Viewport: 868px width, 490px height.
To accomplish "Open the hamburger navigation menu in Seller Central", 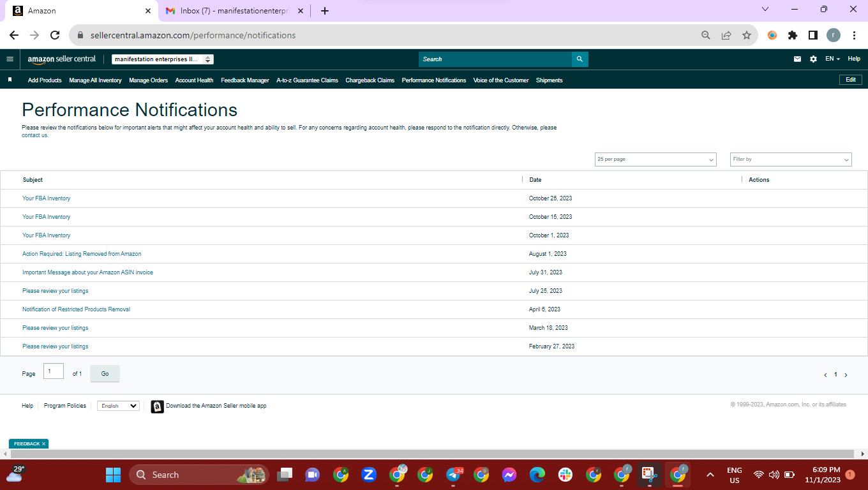I will coord(10,59).
